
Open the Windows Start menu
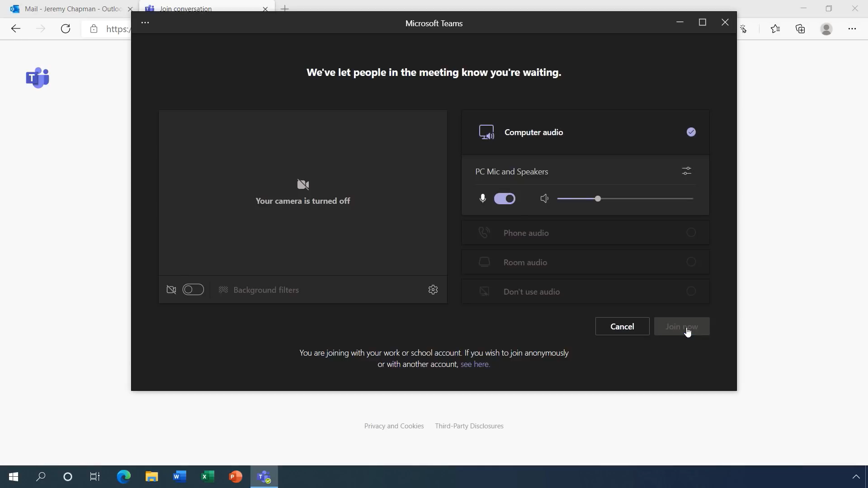pos(14,477)
